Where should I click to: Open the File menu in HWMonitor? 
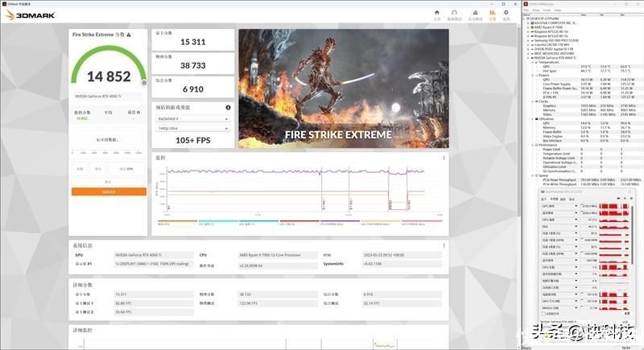(527, 10)
